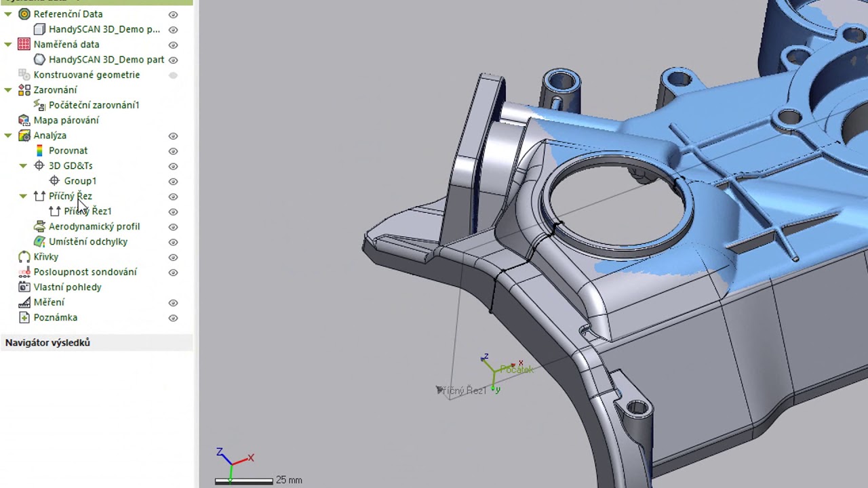The height and width of the screenshot is (488, 868).
Task: Select the Měření measurement icon
Action: 24,302
